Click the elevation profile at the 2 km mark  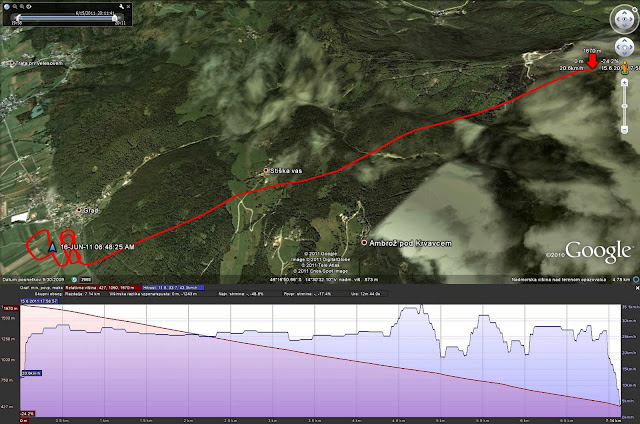188,359
